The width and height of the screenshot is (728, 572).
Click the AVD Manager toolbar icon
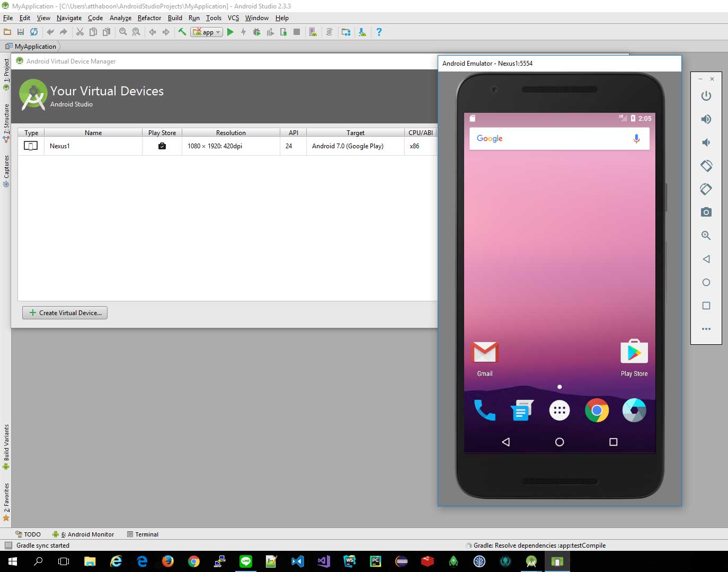click(x=313, y=32)
